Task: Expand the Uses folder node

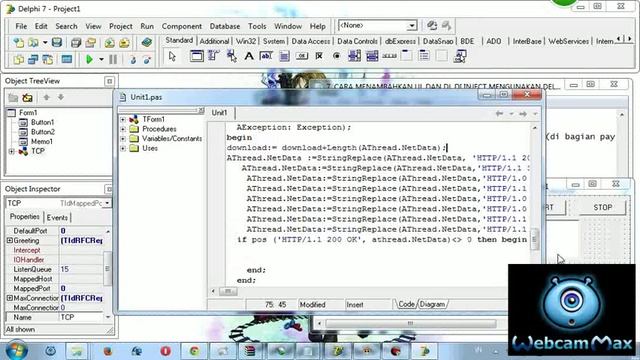Action: pyautogui.click(x=123, y=149)
